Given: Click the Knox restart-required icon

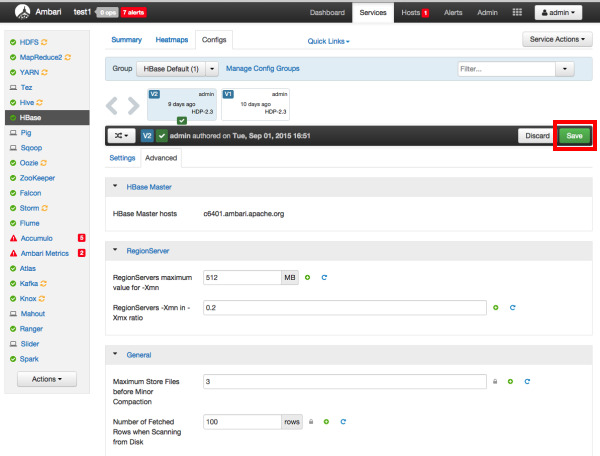Looking at the screenshot, I should tap(42, 298).
